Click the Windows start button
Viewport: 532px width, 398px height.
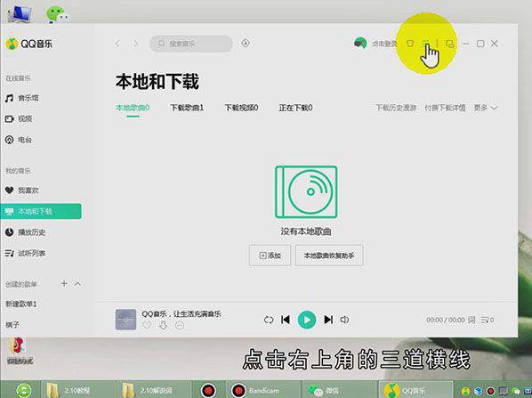click(x=23, y=391)
